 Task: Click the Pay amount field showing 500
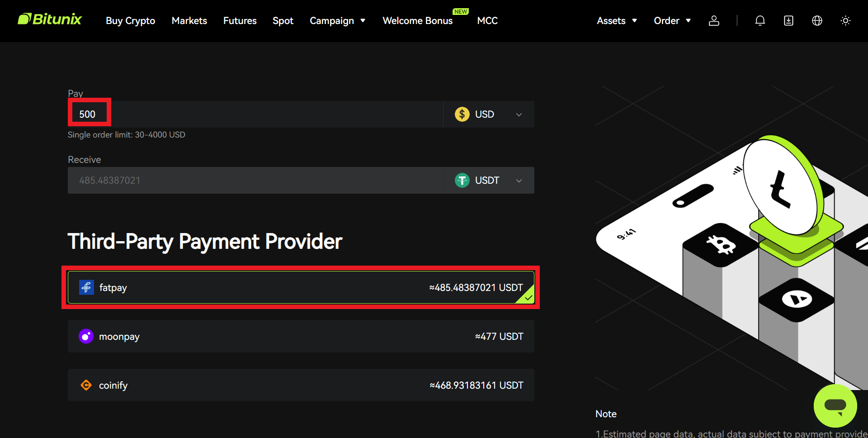coord(255,114)
